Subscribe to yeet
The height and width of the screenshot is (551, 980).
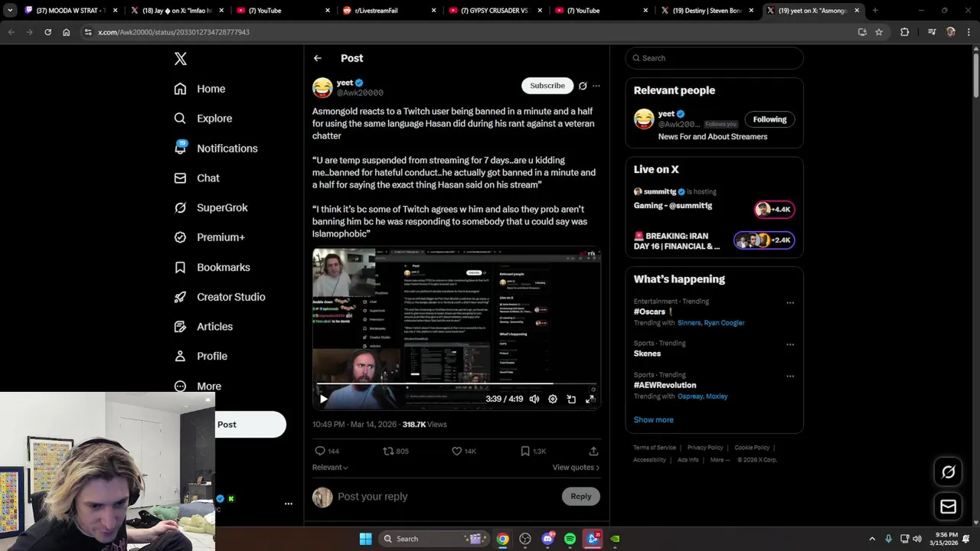coord(547,86)
